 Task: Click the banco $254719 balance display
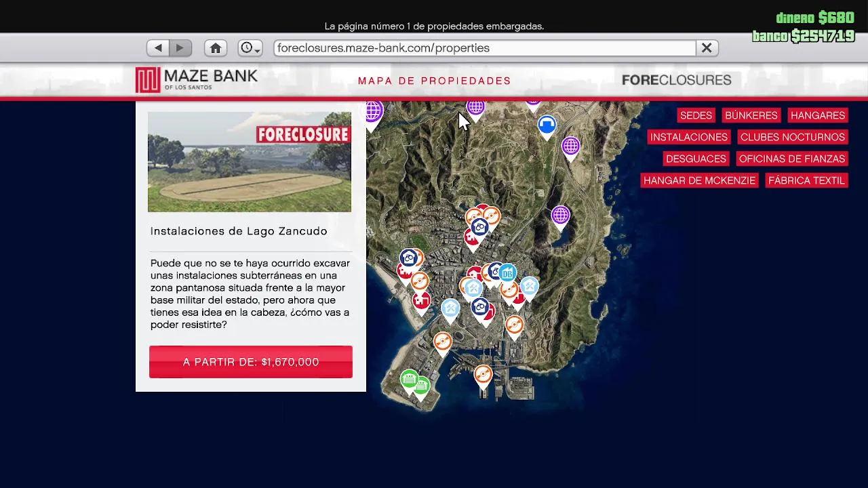tap(803, 36)
